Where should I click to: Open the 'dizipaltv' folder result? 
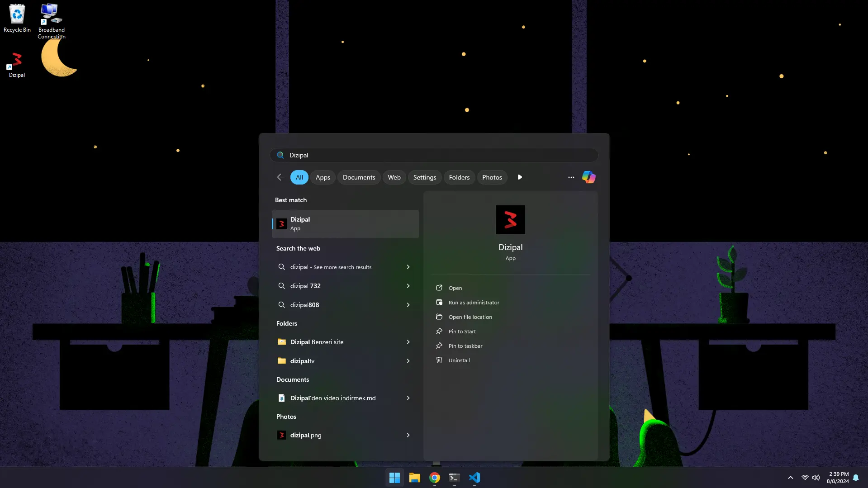click(345, 361)
